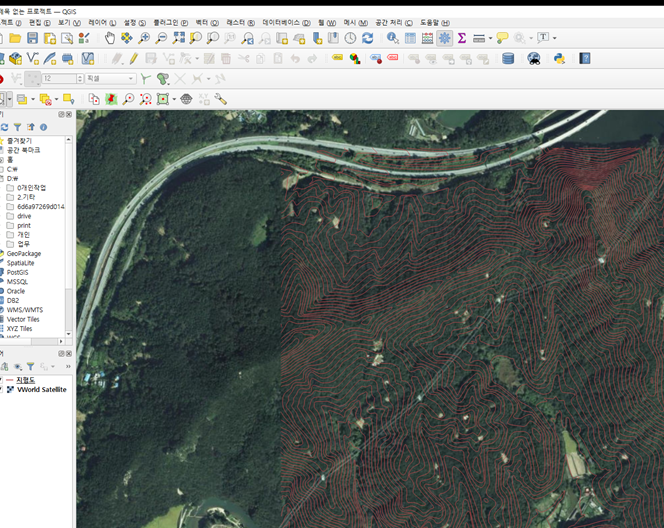Select the Zoom Out magnifier tool
Image resolution: width=664 pixels, height=528 pixels.
[x=161, y=38]
